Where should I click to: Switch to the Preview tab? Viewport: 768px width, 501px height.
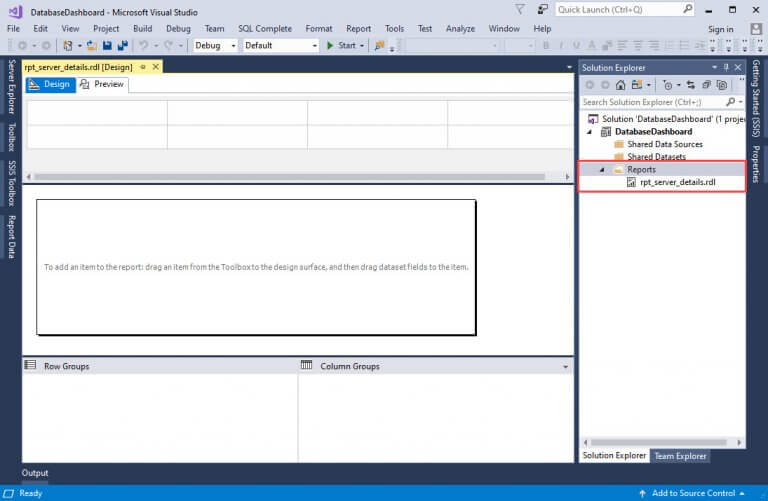(x=102, y=84)
